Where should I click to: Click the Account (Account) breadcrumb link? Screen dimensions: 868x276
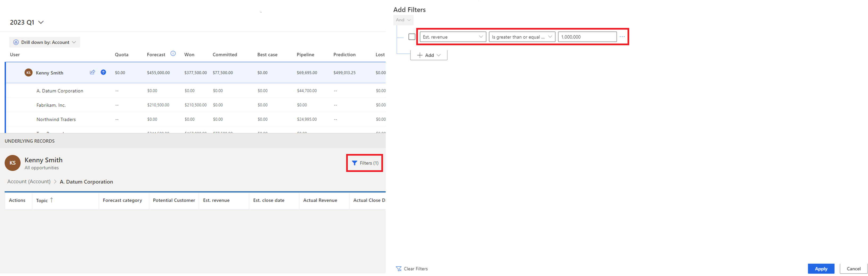point(29,182)
